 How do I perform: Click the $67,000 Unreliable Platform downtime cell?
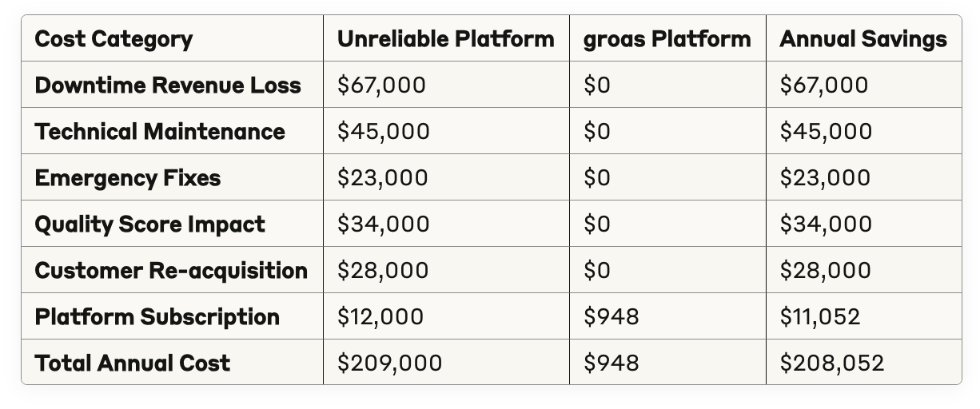tap(381, 85)
